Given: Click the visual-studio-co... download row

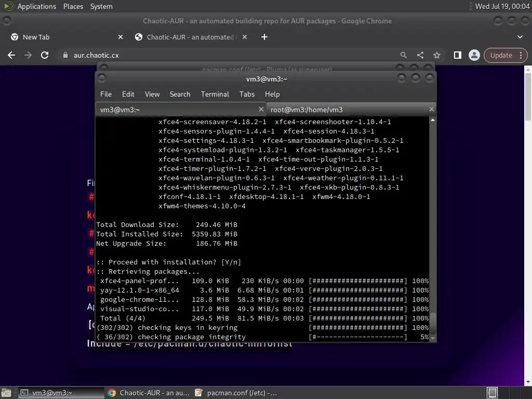Looking at the screenshot, I should coord(264,309).
